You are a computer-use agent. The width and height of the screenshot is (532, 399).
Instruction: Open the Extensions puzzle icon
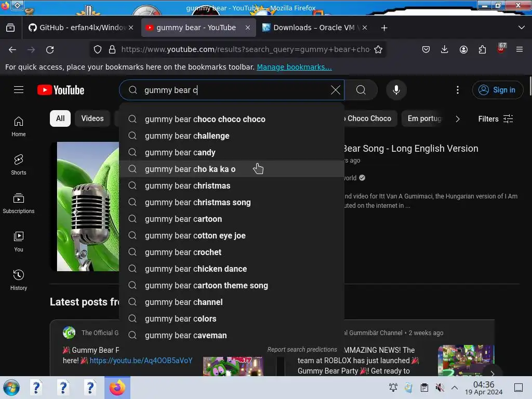coord(482,49)
